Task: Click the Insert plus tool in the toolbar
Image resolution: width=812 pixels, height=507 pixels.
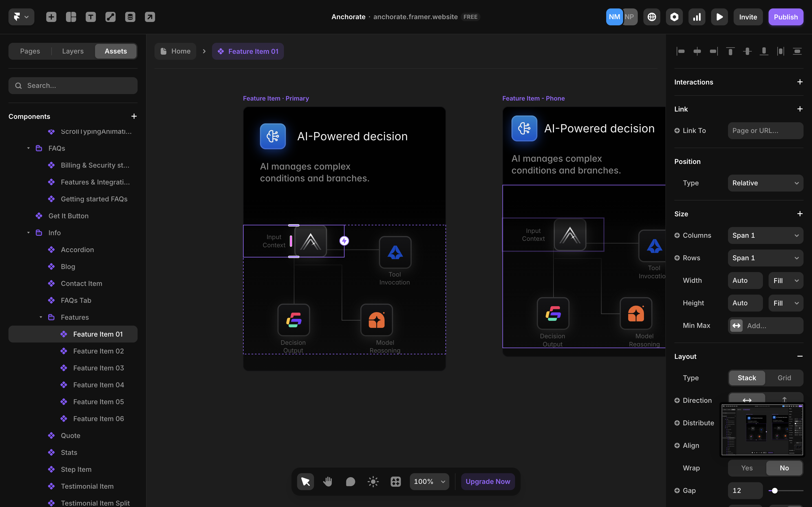Action: [x=51, y=17]
